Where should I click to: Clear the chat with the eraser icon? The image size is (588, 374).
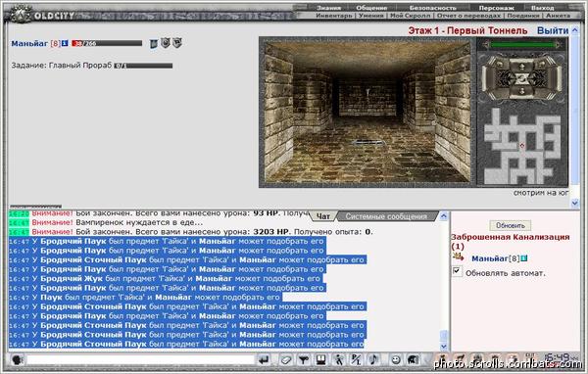[286, 360]
